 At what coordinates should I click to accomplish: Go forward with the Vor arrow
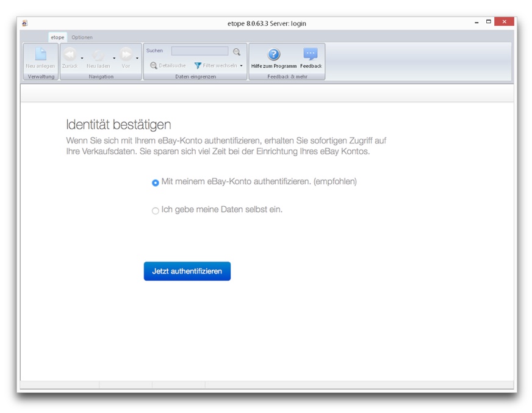coord(126,54)
